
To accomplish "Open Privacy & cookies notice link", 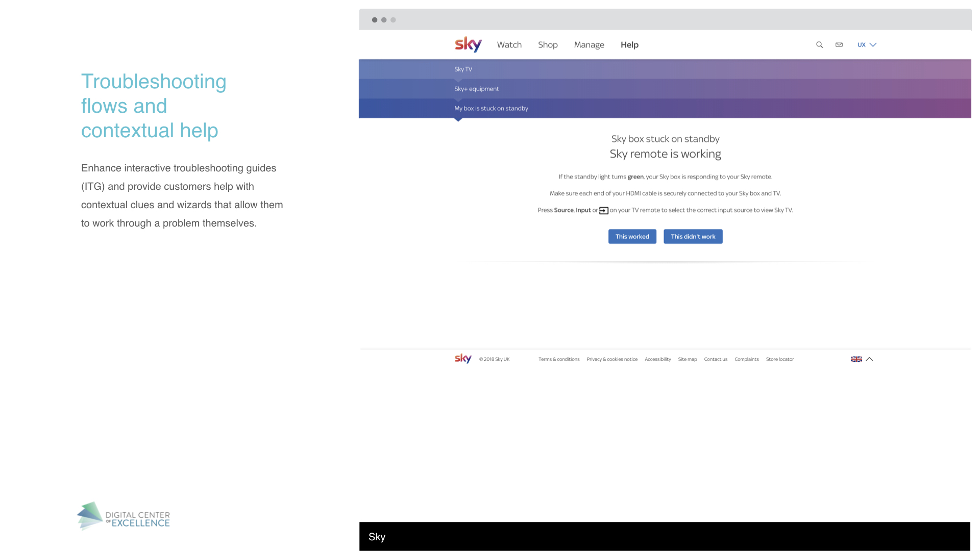I will tap(612, 359).
